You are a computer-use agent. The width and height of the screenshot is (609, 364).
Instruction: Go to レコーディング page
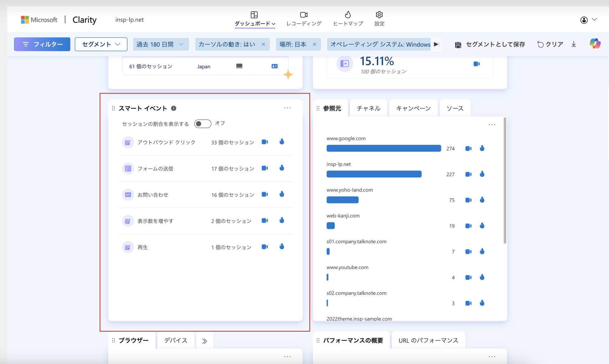[x=304, y=19]
